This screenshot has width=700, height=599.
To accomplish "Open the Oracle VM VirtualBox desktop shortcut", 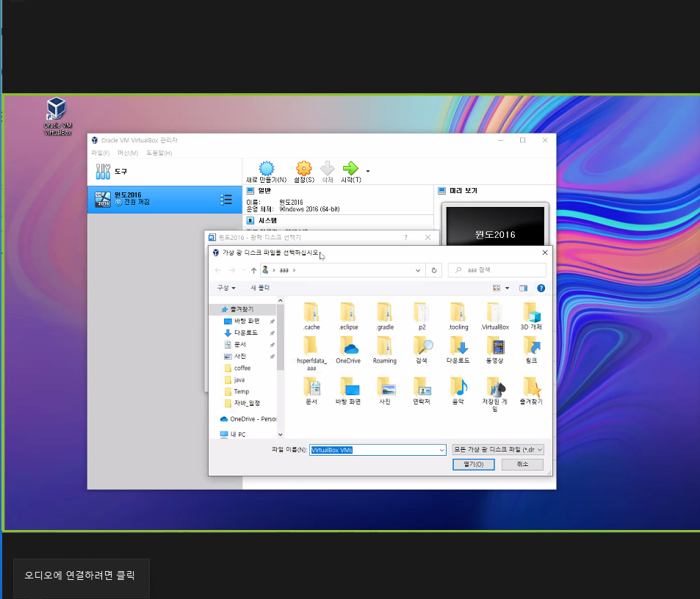I will 57,117.
